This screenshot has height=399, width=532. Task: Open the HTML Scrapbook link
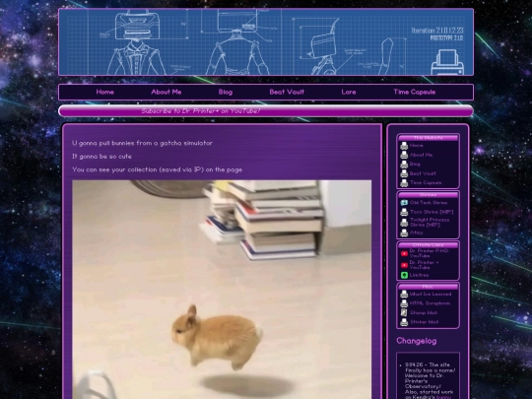pos(430,303)
